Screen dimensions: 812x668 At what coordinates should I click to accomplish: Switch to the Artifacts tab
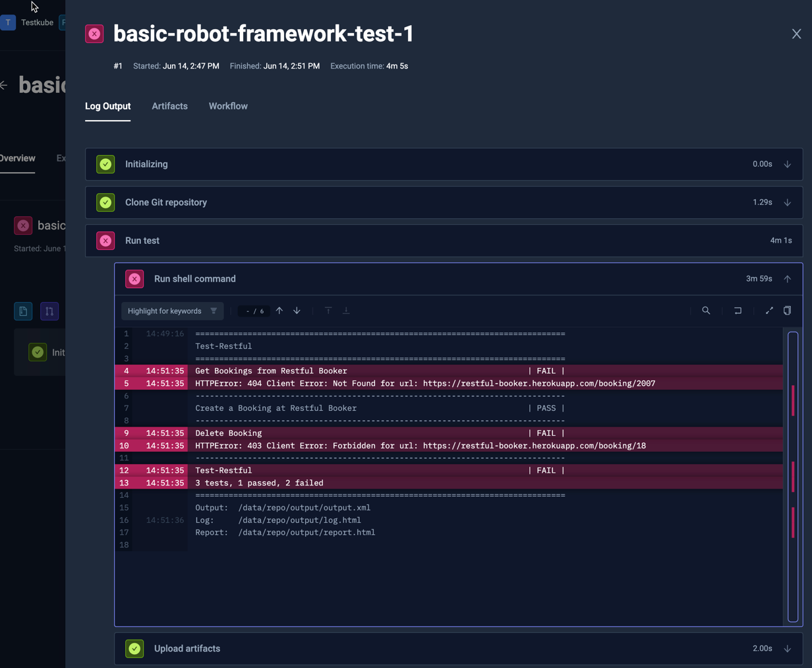169,106
